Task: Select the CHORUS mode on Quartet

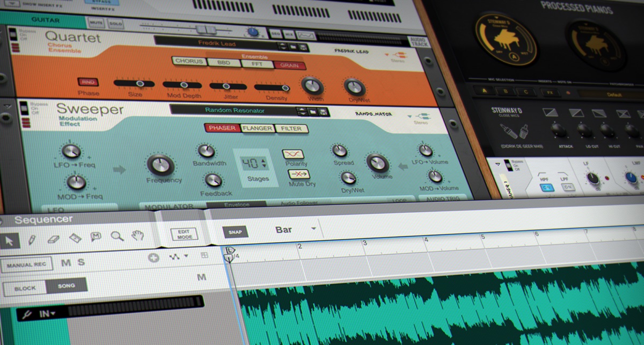Action: pyautogui.click(x=189, y=61)
